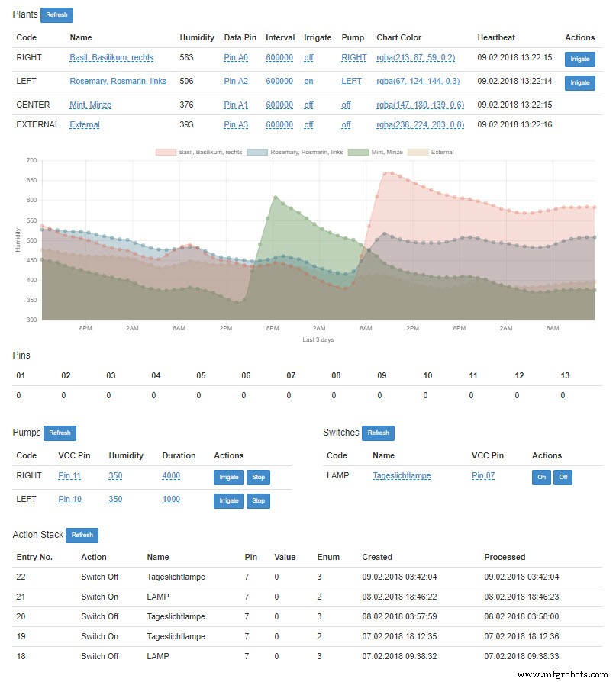Toggle irrigate 'off' value for Basil row
The height and width of the screenshot is (682, 616).
[308, 57]
